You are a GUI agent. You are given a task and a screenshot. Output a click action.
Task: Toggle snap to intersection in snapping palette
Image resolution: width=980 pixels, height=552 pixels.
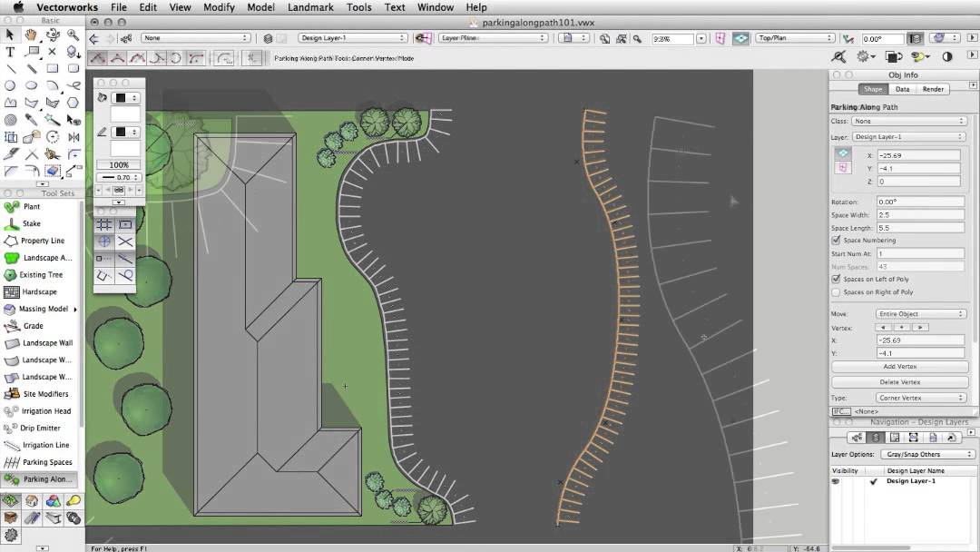pos(125,241)
